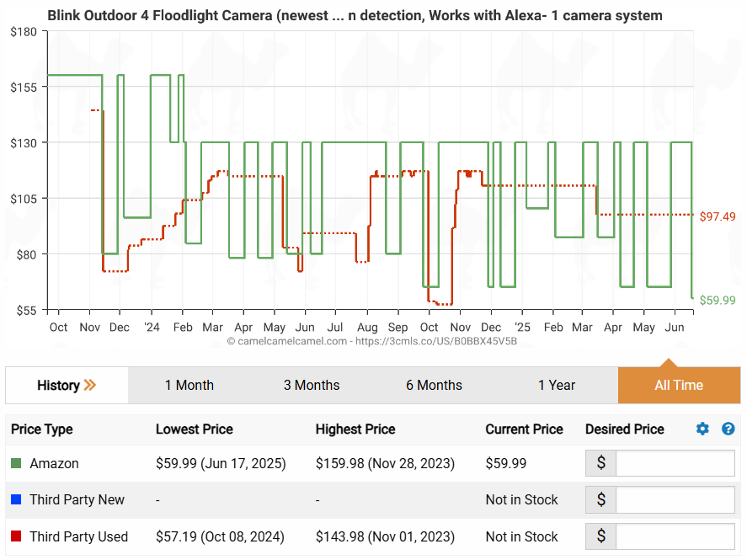Click dollar sign icon in Amazon row
The width and height of the screenshot is (747, 560).
601,463
